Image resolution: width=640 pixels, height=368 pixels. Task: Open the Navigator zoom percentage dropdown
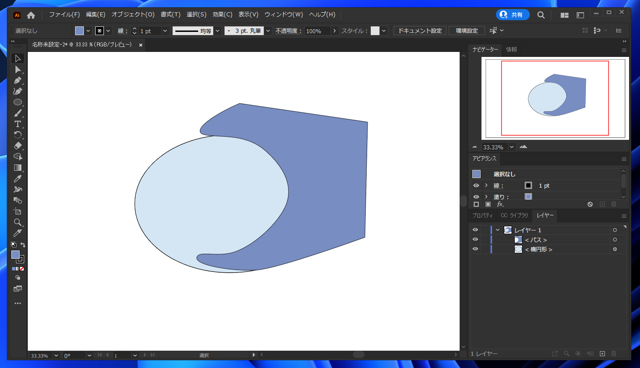pyautogui.click(x=511, y=147)
